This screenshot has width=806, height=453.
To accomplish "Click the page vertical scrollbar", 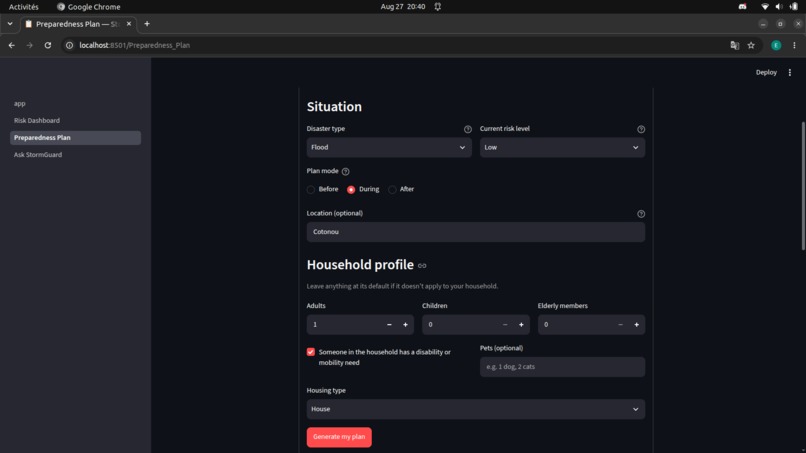I will 803,185.
